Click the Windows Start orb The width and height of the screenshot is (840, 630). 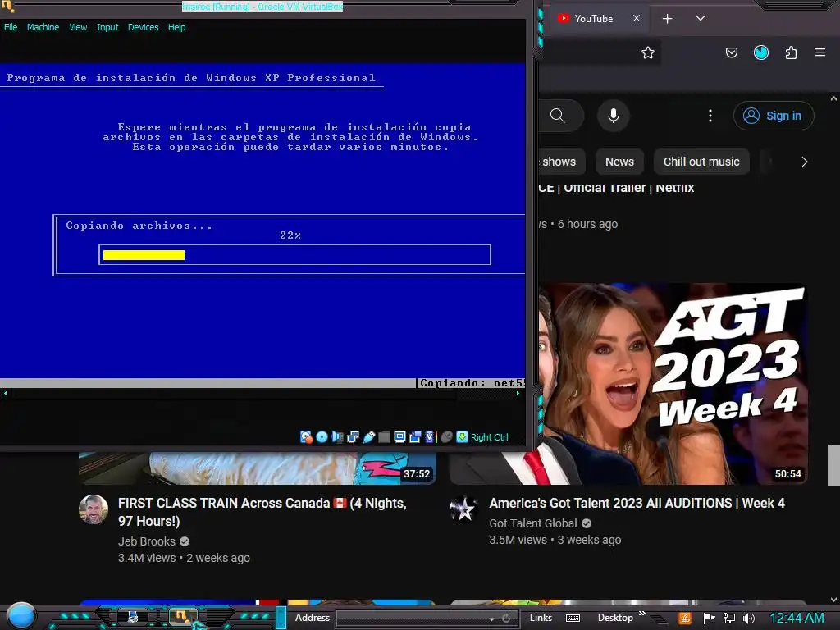click(x=21, y=615)
